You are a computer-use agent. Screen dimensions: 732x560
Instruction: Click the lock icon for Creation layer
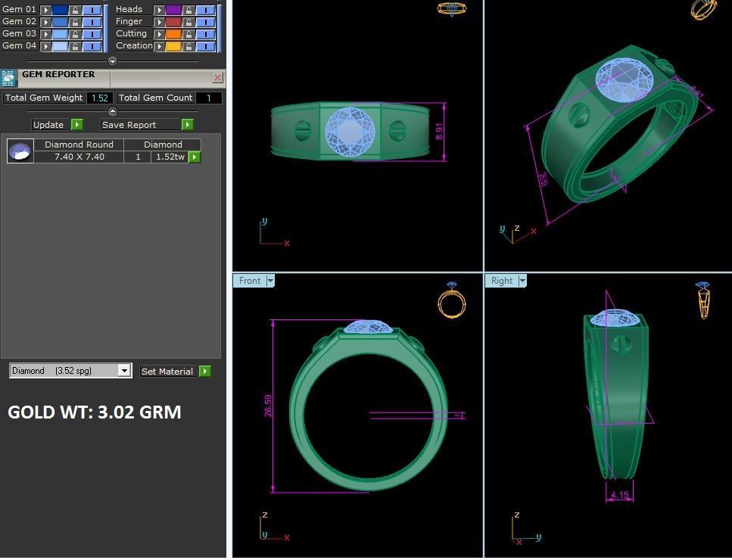(x=188, y=46)
